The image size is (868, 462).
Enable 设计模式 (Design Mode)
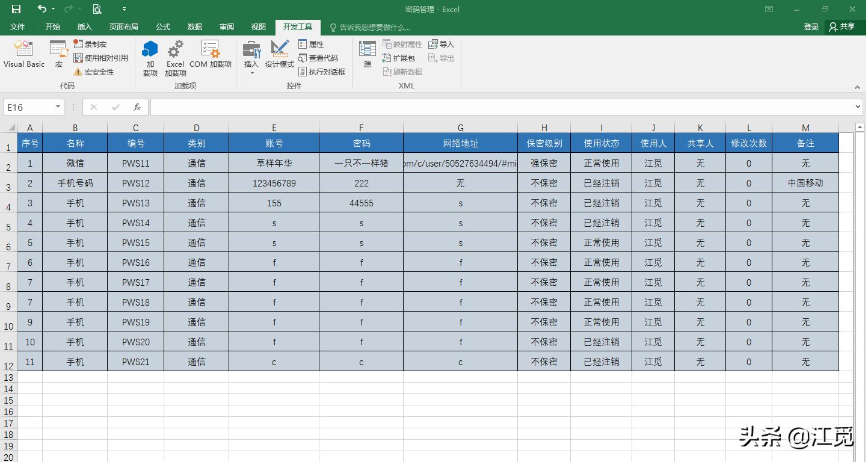(x=280, y=55)
